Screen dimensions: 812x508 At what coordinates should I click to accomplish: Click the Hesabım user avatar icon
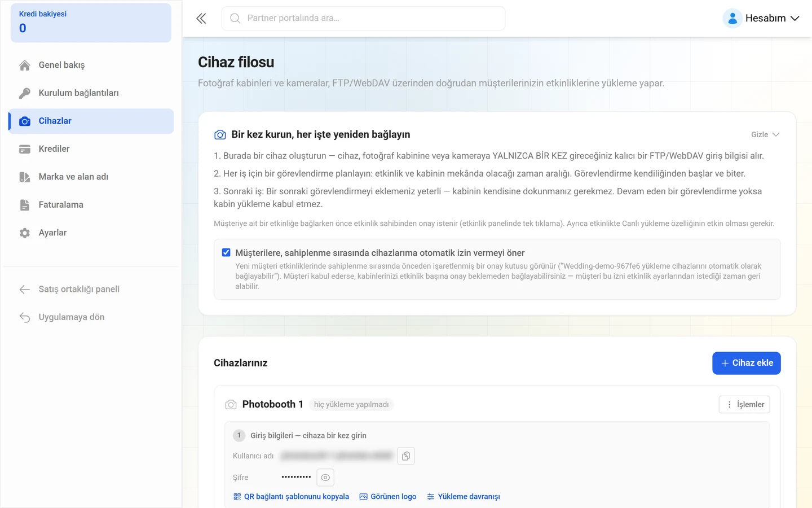coord(732,19)
